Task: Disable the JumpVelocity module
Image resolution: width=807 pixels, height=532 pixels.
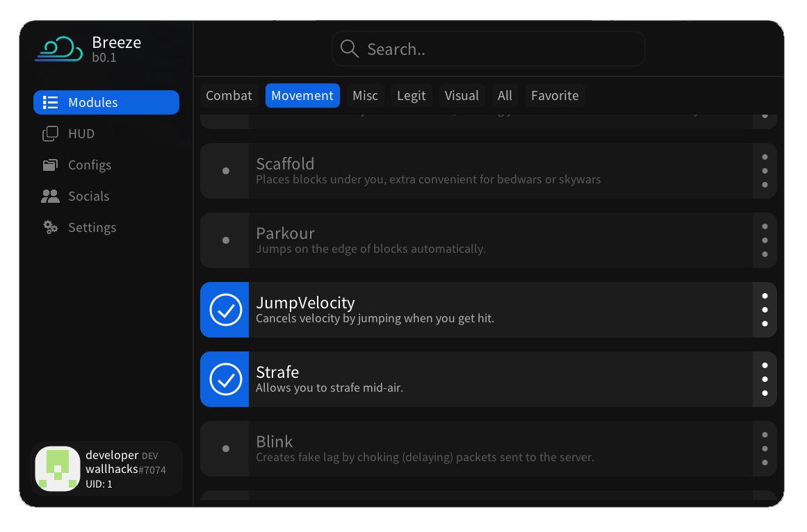Action: [225, 310]
